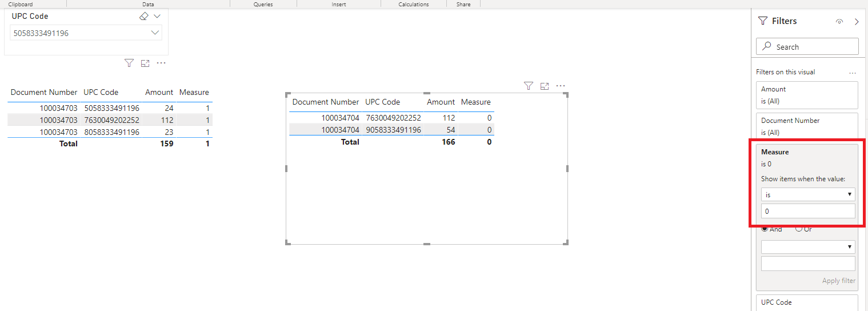Sort left table by UPC Code header
Viewport: 868px width, 311px height.
click(101, 92)
